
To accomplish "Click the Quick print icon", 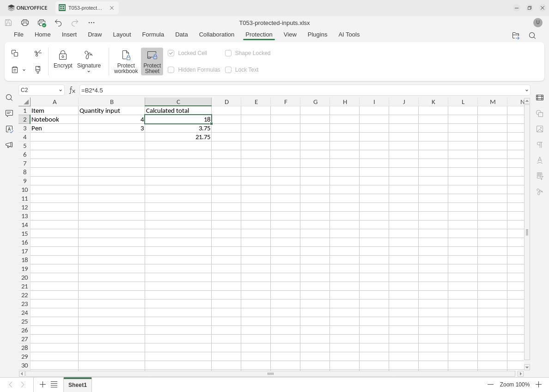I will (x=42, y=23).
